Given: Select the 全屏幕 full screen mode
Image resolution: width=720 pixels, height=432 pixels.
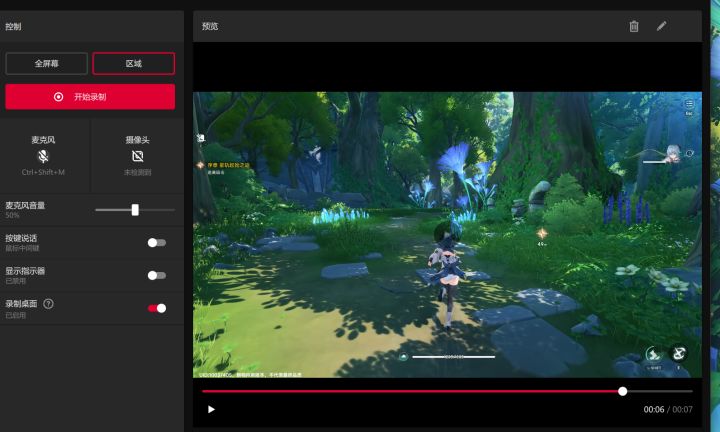Looking at the screenshot, I should tap(46, 63).
